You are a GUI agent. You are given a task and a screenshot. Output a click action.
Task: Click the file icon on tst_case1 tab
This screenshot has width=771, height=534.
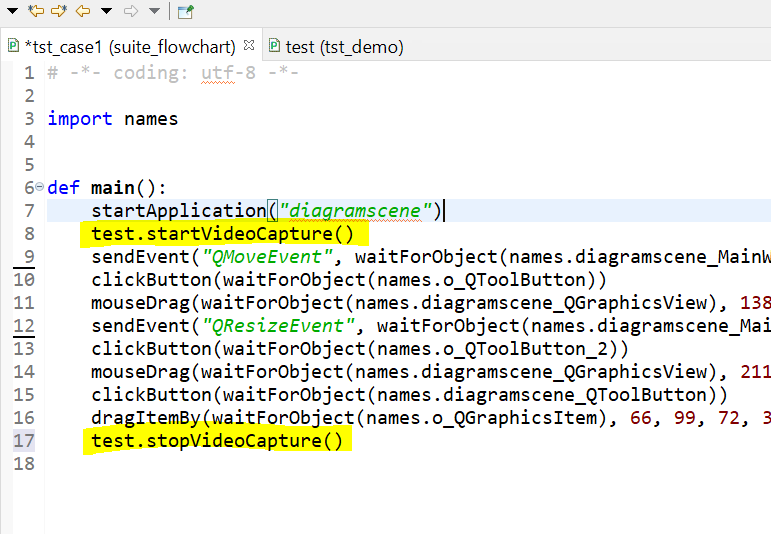click(x=13, y=47)
